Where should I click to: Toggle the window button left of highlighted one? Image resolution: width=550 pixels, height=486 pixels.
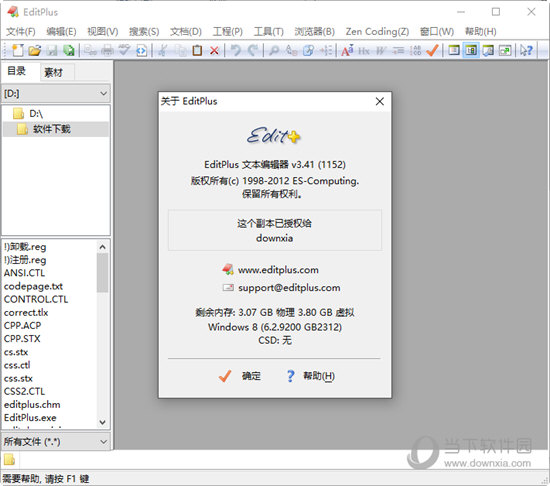[454, 50]
